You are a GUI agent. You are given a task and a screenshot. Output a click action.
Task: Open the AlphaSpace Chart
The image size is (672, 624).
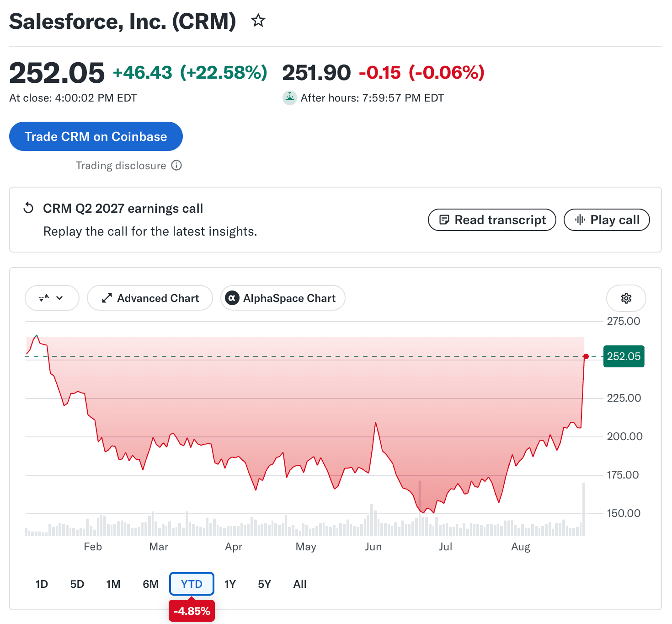point(283,298)
